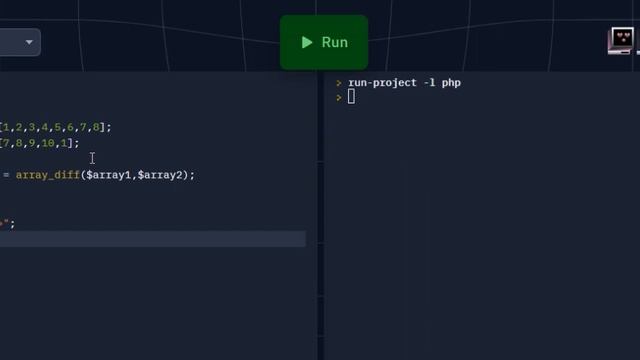Image resolution: width=640 pixels, height=360 pixels.
Task: Focus the console prompt cursor
Action: click(x=351, y=97)
